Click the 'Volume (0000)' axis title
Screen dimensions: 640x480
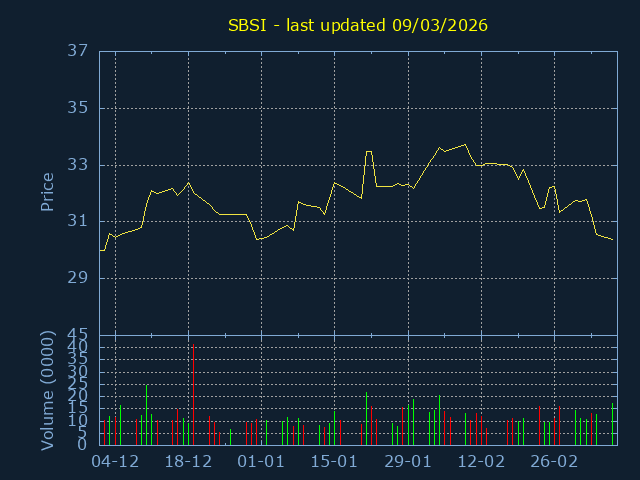47,391
